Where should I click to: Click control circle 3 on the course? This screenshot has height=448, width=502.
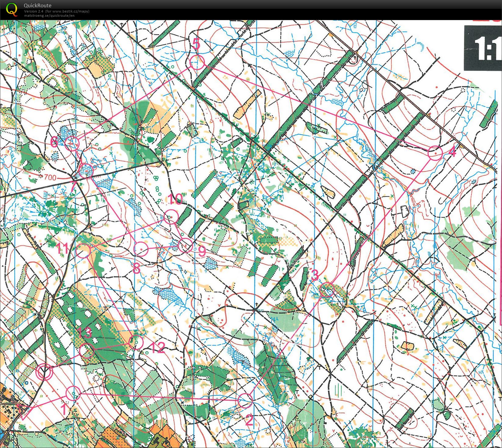click(x=327, y=290)
